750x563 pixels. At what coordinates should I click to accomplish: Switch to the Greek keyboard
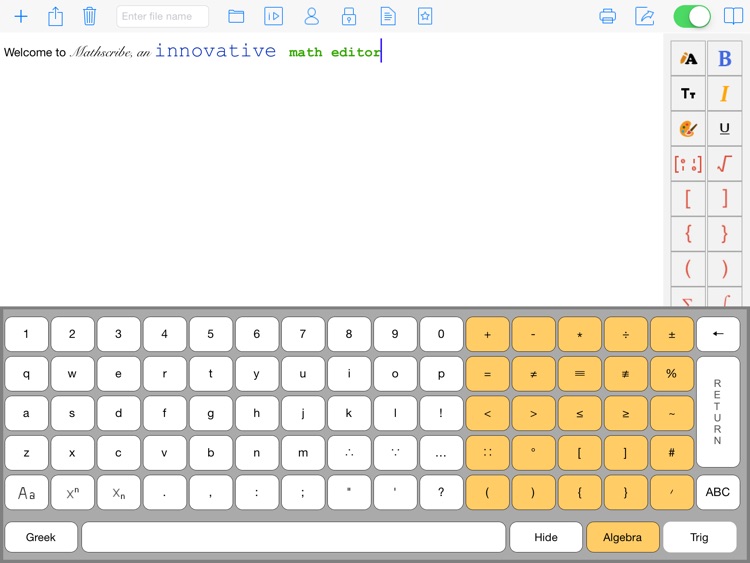tap(41, 537)
